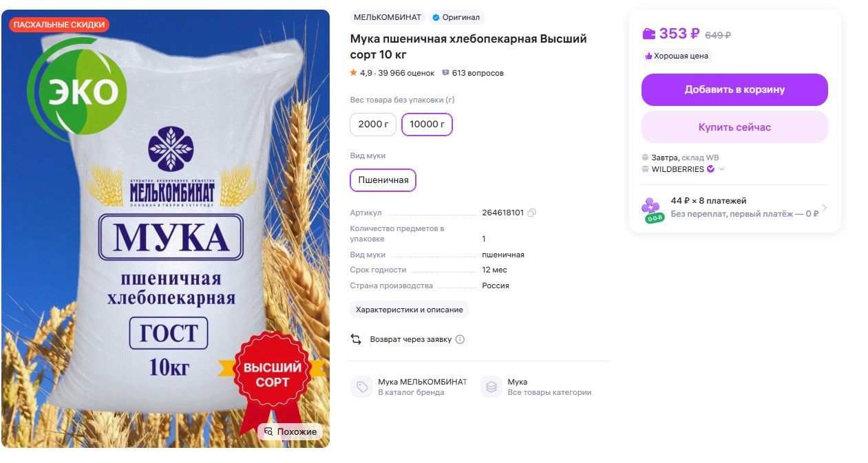Open the МЕЛЬКОМБИНАТ brand tag
This screenshot has height=463, width=868.
click(x=388, y=17)
